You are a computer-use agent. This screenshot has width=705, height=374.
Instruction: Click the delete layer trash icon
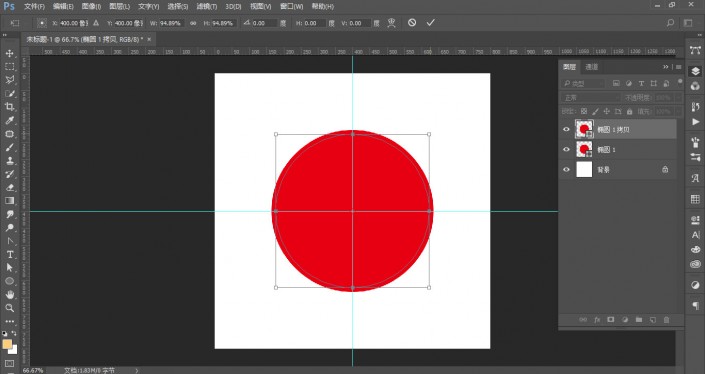(666, 320)
